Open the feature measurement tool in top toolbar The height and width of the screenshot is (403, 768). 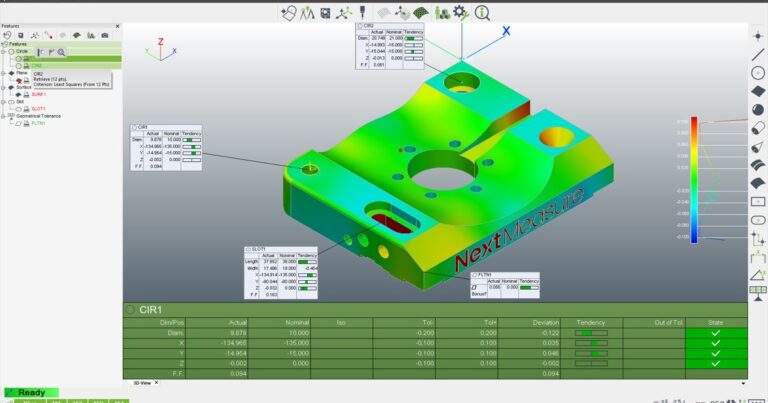click(288, 13)
